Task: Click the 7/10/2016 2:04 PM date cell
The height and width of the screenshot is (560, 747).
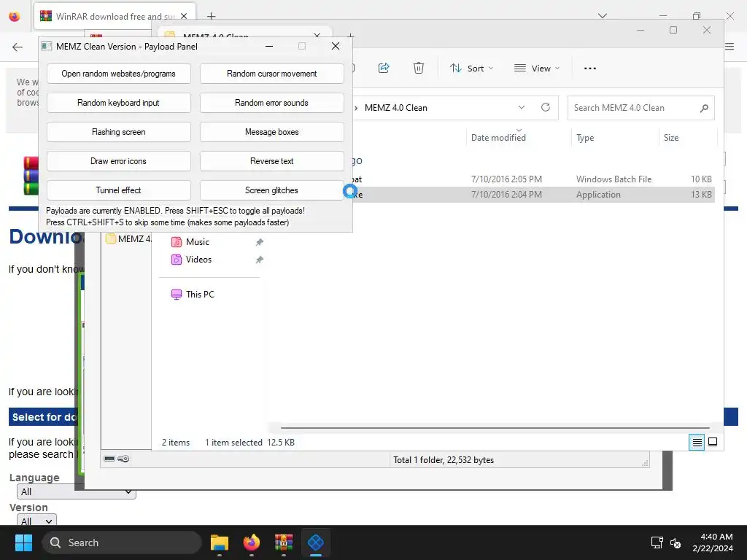Action: tap(506, 194)
